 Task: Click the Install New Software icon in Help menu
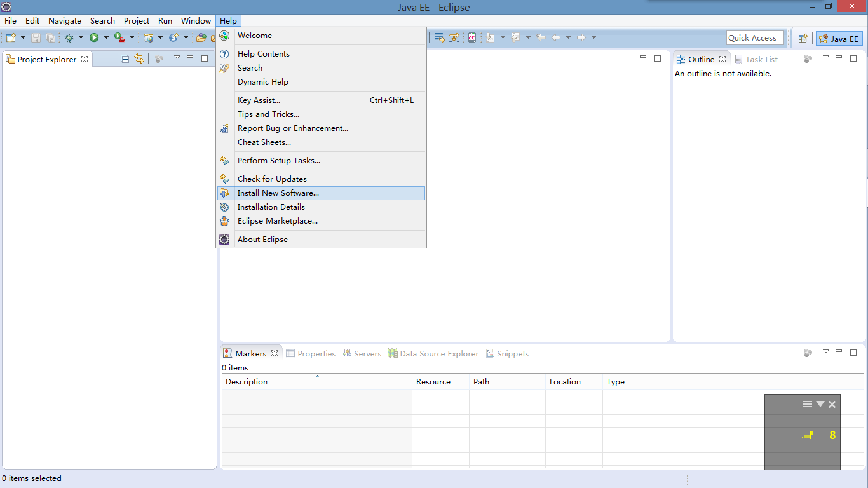click(224, 193)
